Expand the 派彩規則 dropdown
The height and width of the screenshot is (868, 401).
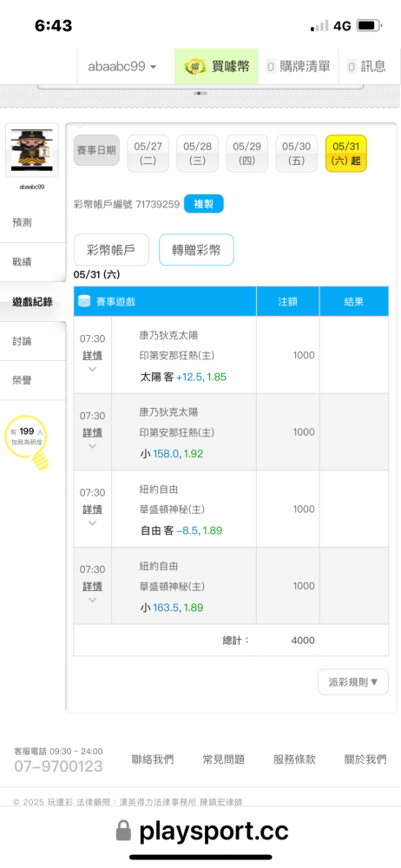pos(353,682)
